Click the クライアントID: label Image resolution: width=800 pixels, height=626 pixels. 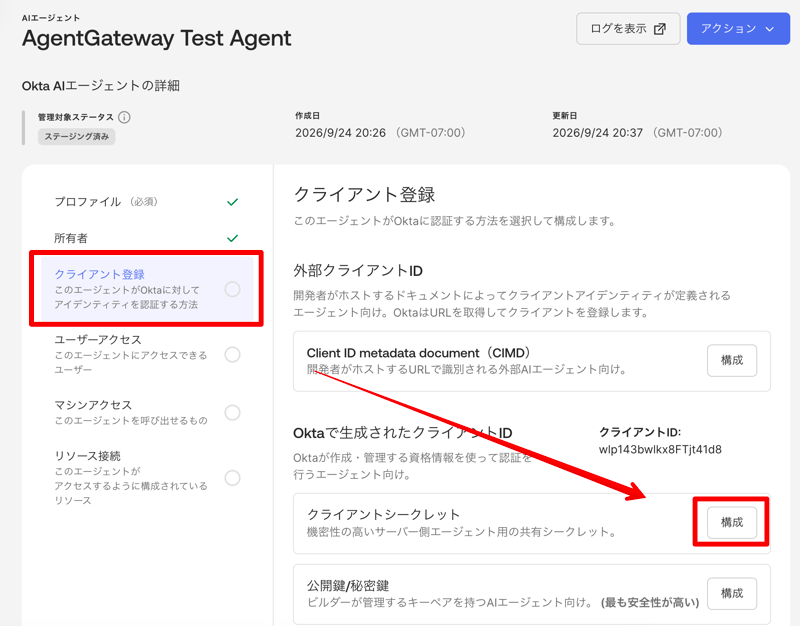[640, 433]
